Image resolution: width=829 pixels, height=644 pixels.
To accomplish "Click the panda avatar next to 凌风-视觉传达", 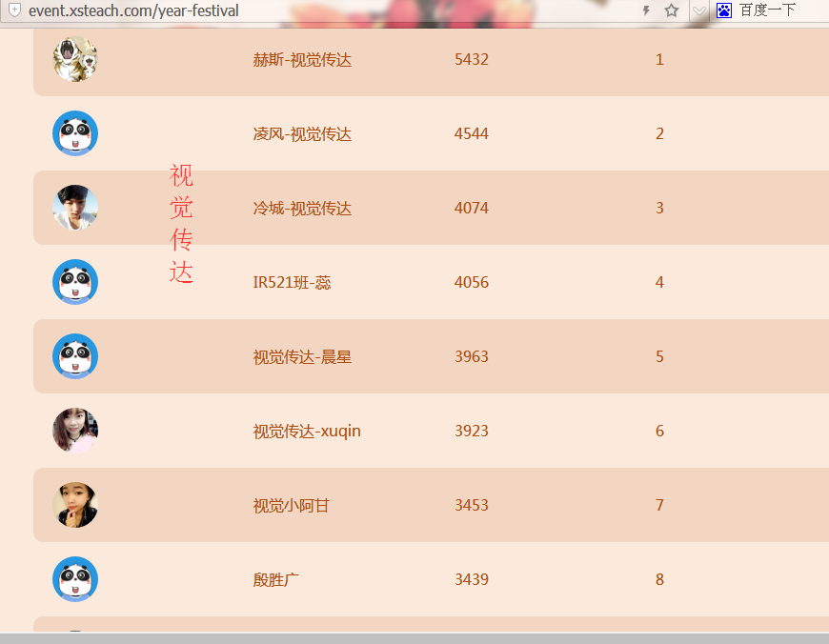I will pos(74,133).
